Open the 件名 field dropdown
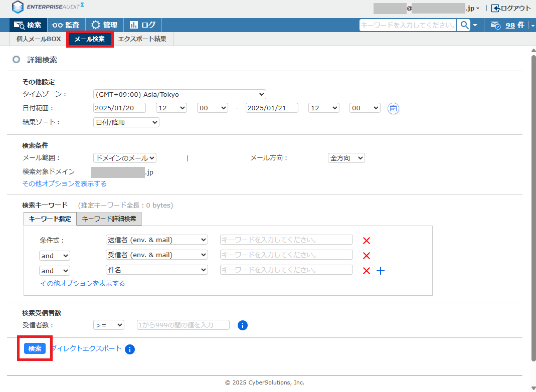 pyautogui.click(x=156, y=270)
